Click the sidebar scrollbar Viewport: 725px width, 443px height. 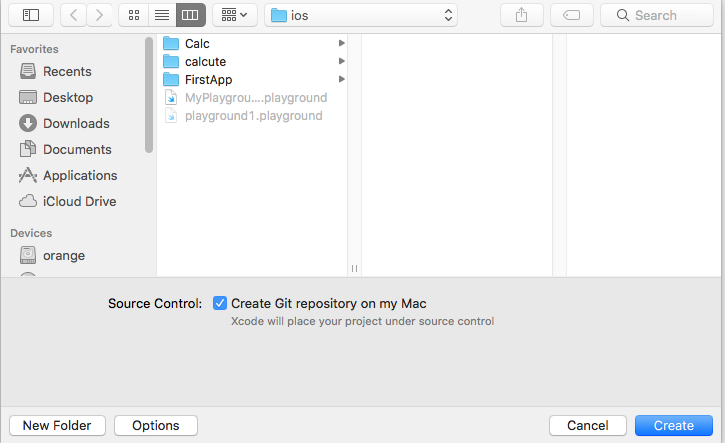pyautogui.click(x=148, y=95)
